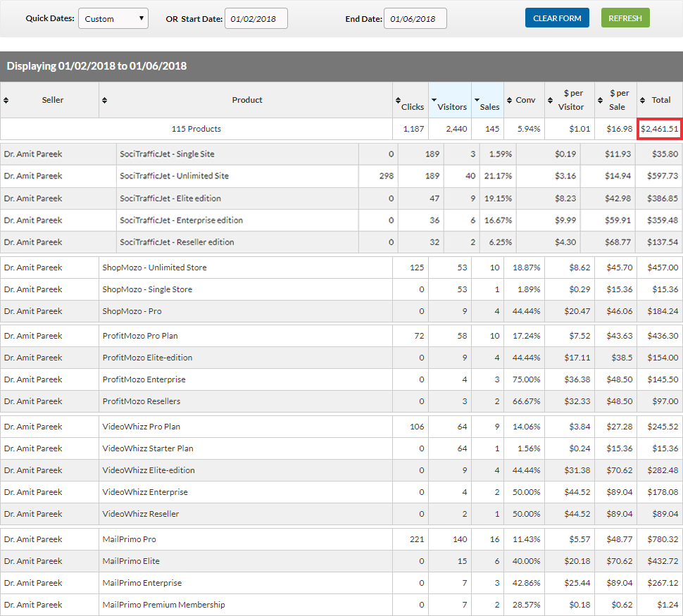Viewport: 683px width, 616px height.
Task: Click the Conv column sort icon
Action: 509,100
